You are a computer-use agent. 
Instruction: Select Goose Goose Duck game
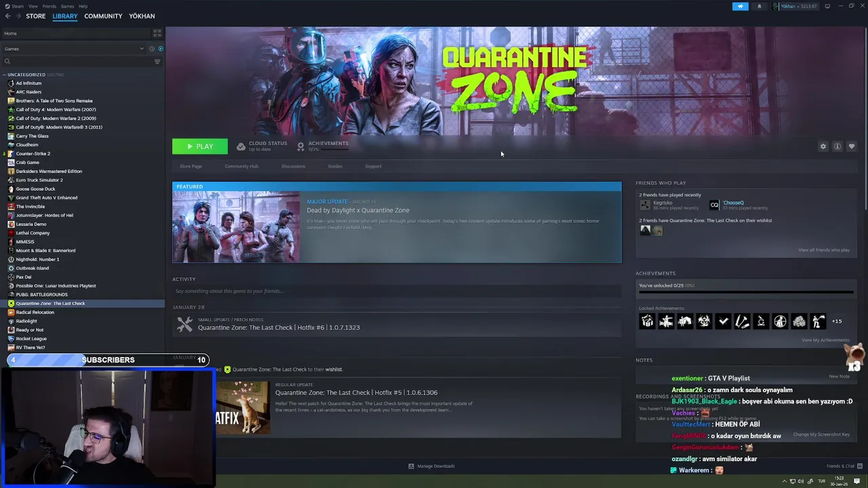click(35, 189)
